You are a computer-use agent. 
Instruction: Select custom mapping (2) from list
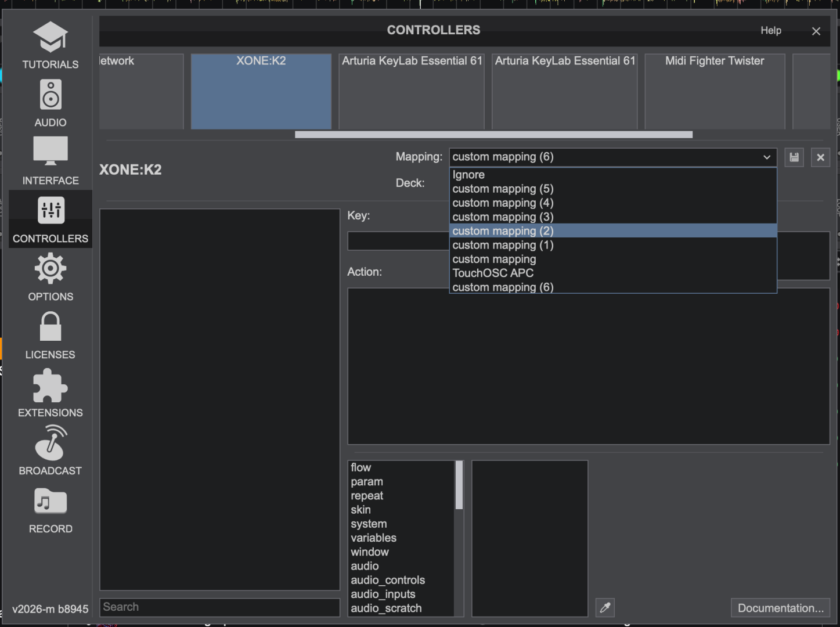click(503, 231)
